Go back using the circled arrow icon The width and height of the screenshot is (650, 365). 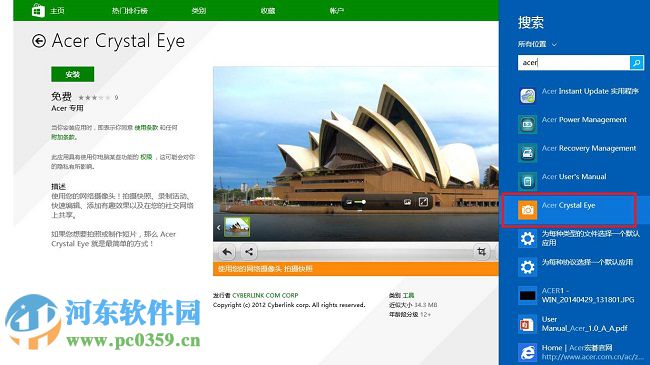(x=39, y=41)
